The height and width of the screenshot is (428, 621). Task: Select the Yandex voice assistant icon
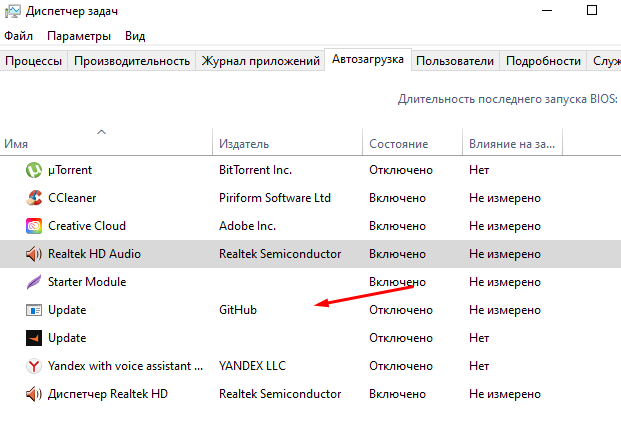pyautogui.click(x=33, y=366)
